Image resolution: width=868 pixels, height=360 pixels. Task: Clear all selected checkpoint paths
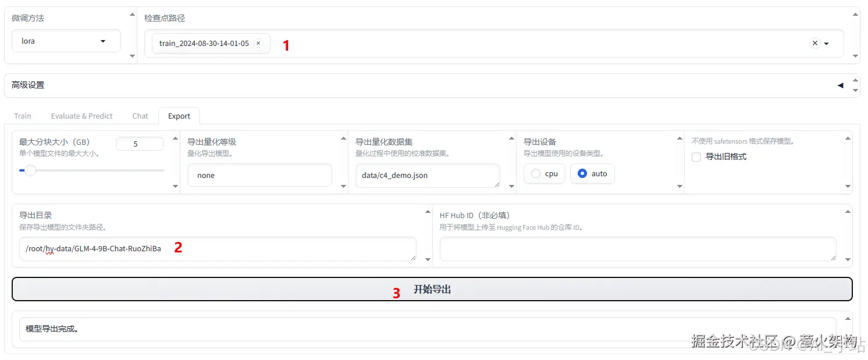click(814, 43)
